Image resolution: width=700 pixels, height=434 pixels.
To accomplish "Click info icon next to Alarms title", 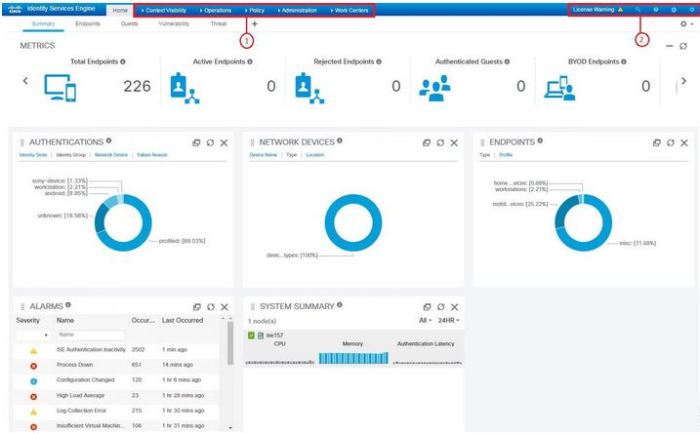I will (68, 305).
